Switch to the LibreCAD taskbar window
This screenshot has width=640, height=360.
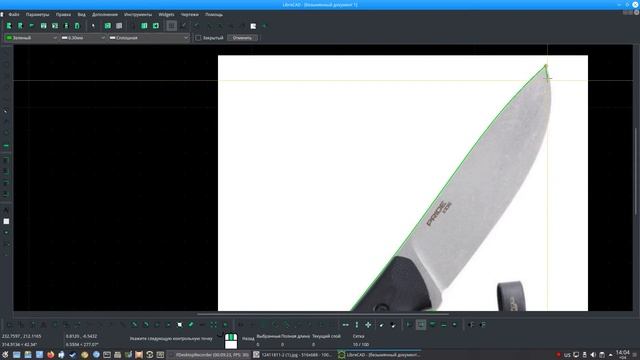tap(379, 355)
